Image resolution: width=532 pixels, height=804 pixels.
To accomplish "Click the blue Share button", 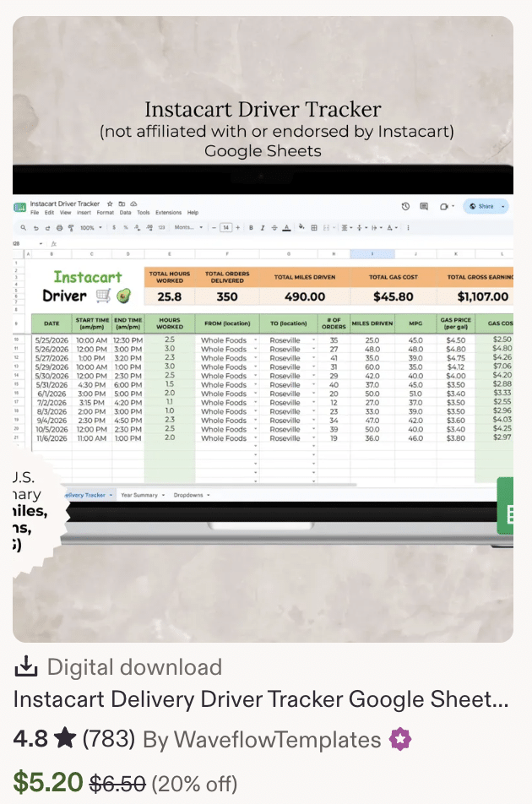I will [486, 206].
